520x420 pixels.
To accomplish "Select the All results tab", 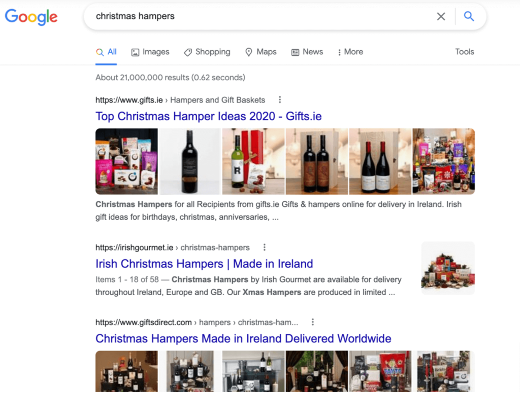I will point(106,52).
